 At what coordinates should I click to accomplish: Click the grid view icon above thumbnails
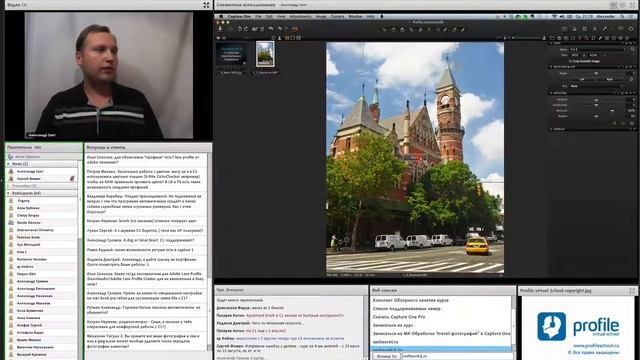(x=287, y=38)
